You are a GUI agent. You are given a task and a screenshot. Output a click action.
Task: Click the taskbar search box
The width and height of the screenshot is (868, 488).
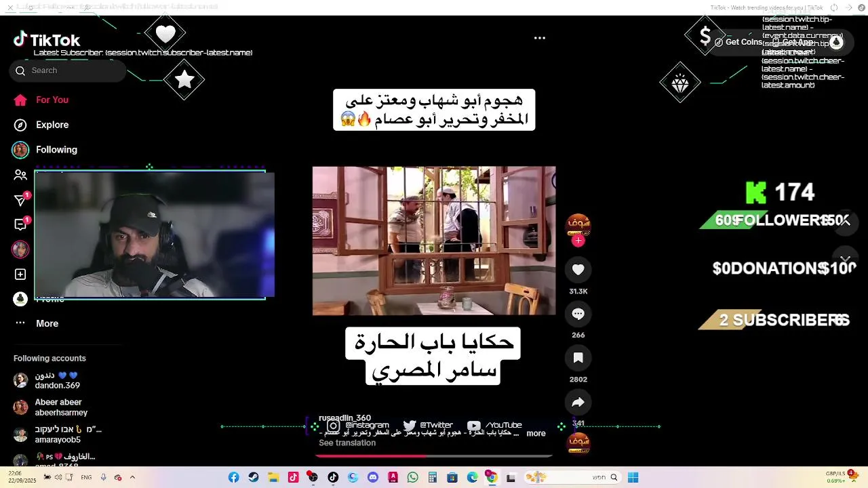coord(574,478)
